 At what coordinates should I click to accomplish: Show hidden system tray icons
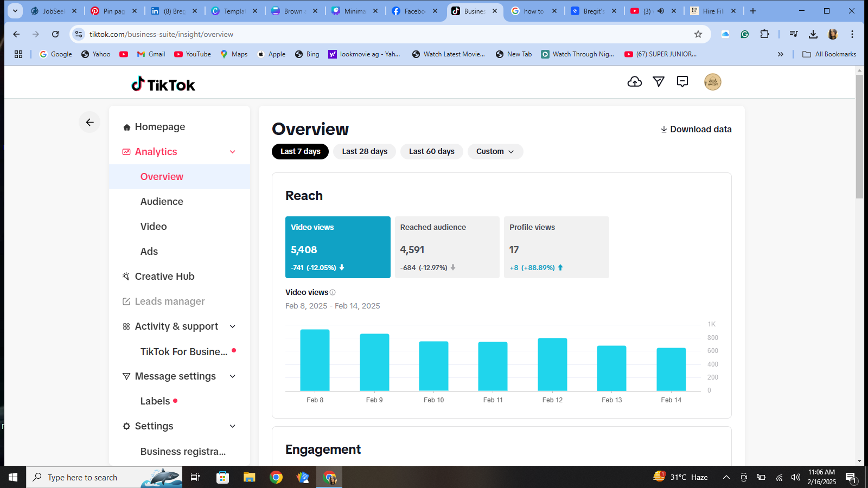point(726,477)
